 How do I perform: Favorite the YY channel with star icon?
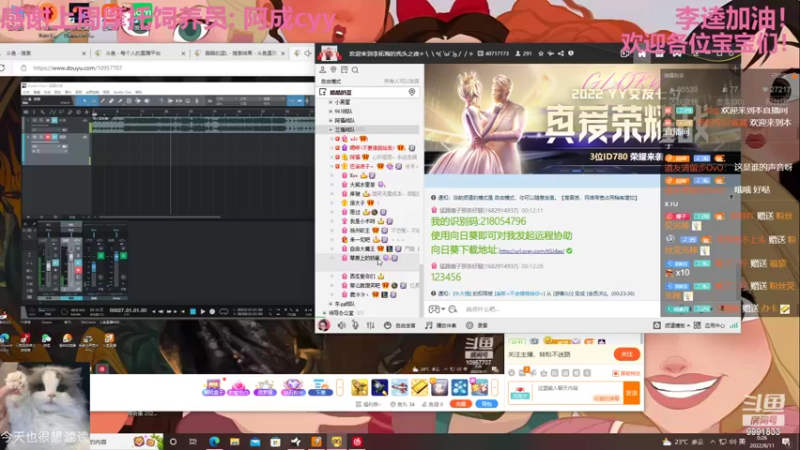541,53
